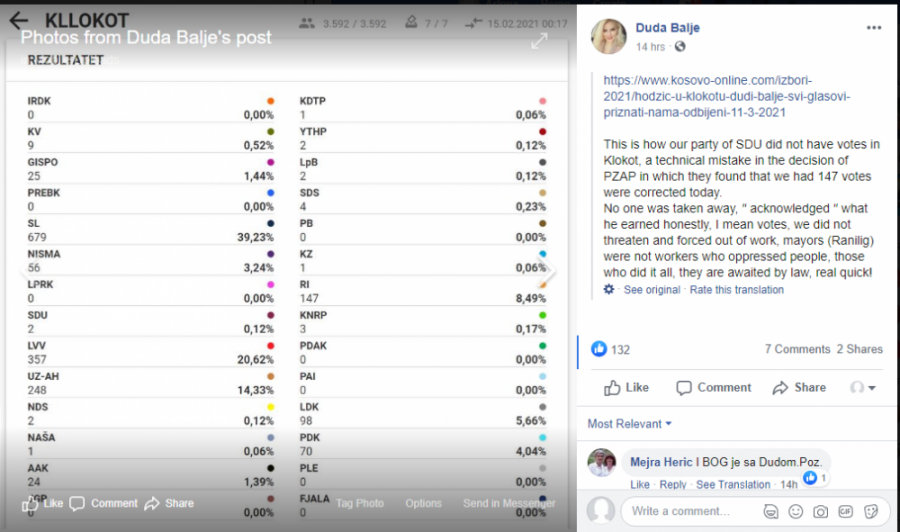
Task: Click the ballot box icon beside 7 / 7
Action: (411, 22)
